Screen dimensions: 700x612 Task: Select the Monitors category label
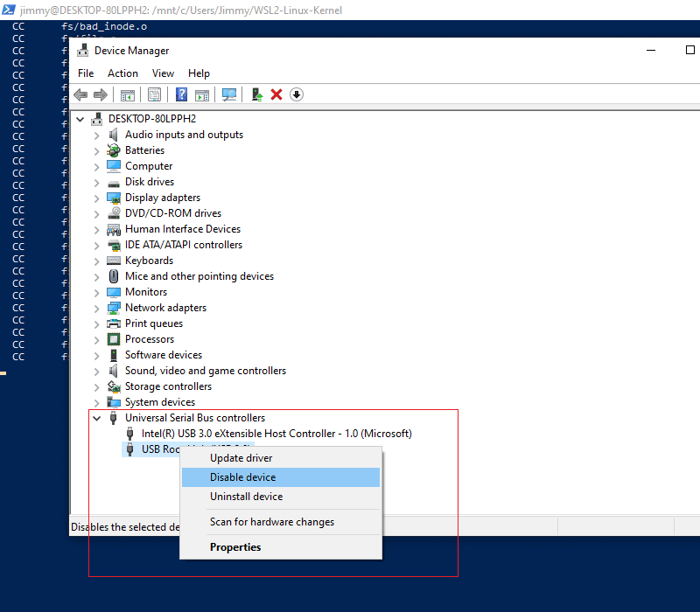[x=146, y=292]
